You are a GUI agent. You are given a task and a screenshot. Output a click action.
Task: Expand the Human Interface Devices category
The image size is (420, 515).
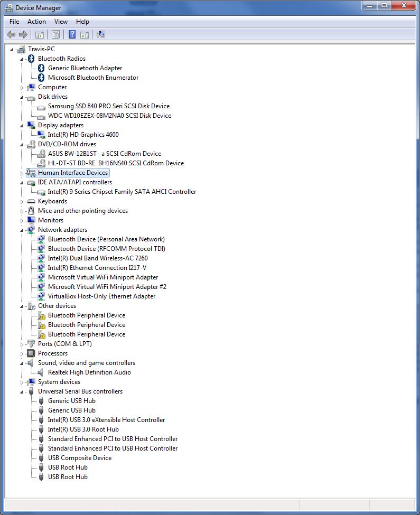pos(22,173)
